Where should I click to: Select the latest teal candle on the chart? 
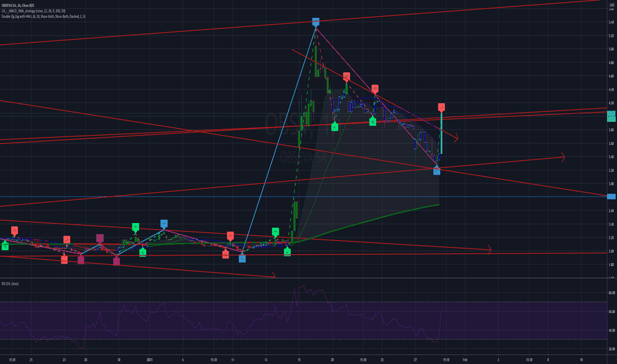[442, 134]
